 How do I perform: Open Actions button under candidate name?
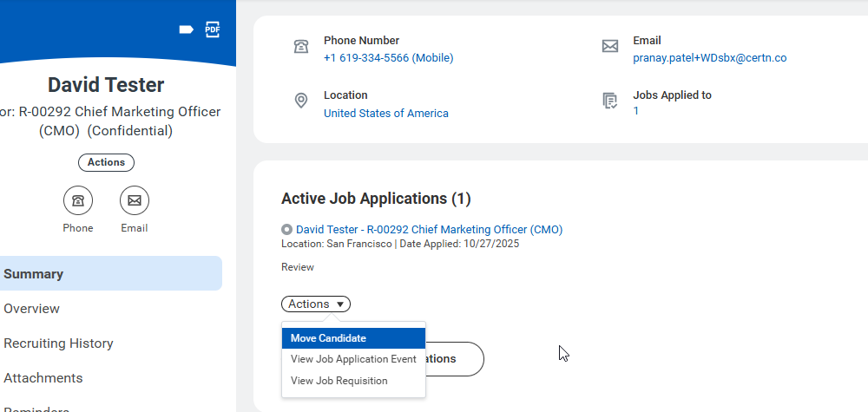pyautogui.click(x=106, y=162)
